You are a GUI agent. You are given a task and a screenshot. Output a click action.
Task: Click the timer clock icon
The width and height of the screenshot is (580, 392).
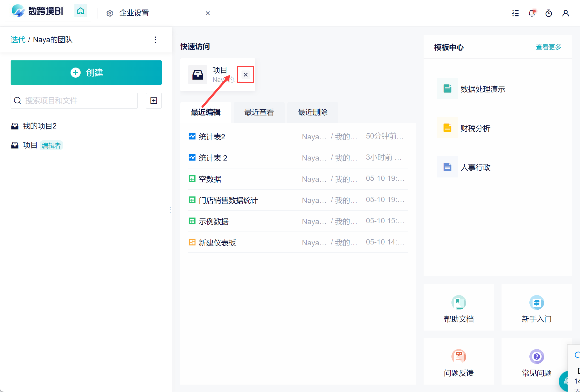pos(548,13)
